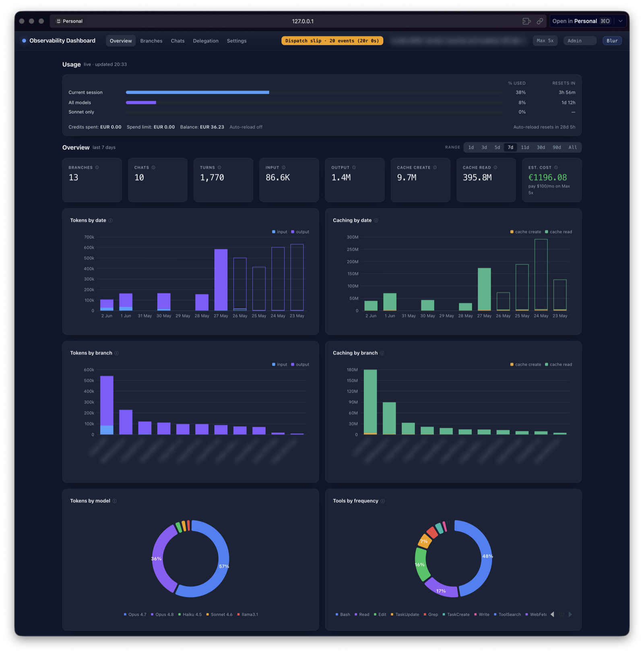
Task: Switch to the Settings tab
Action: (x=237, y=41)
